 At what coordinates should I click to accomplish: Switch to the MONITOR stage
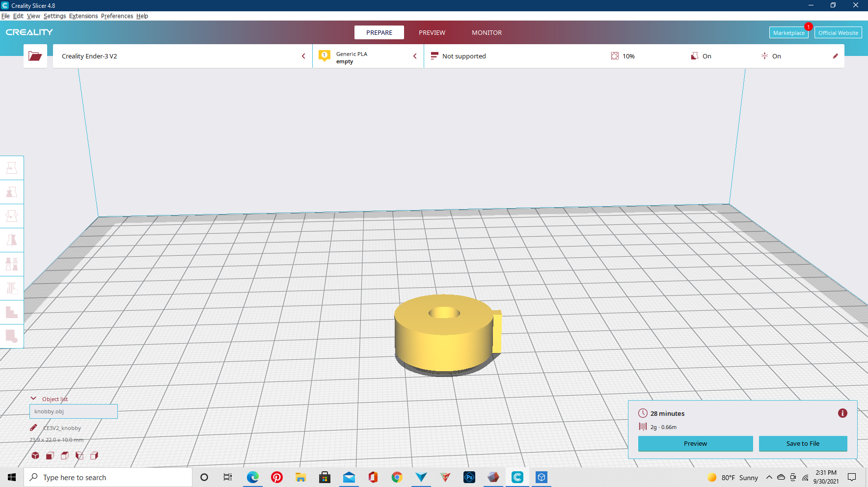487,32
